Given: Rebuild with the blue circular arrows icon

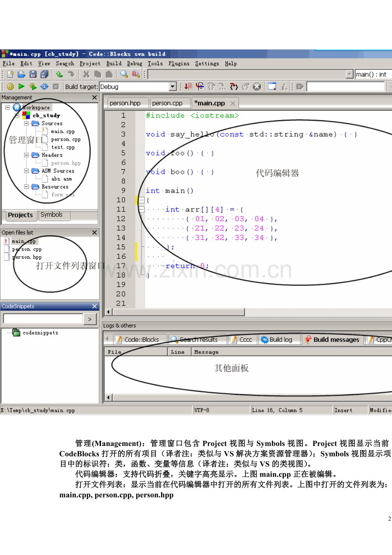Looking at the screenshot, I should coord(44,87).
